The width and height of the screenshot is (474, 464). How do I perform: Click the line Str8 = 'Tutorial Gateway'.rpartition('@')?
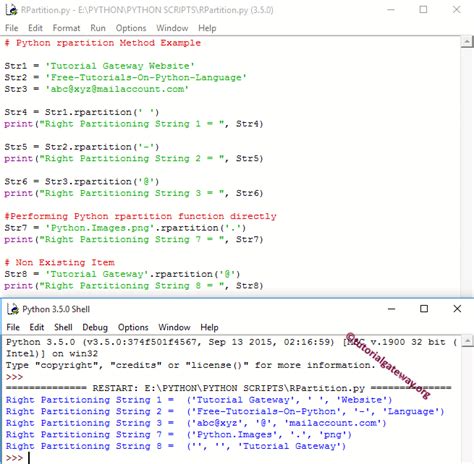122,274
